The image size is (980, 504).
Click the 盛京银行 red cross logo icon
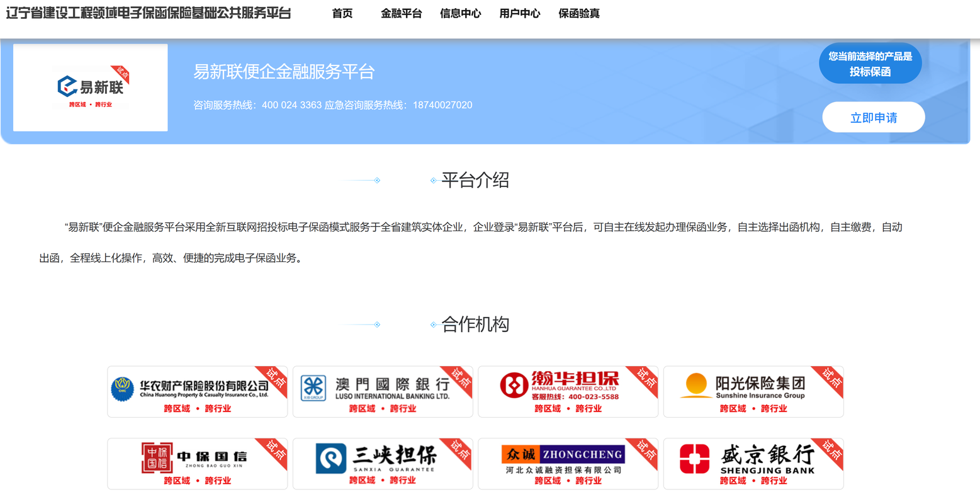click(x=695, y=458)
